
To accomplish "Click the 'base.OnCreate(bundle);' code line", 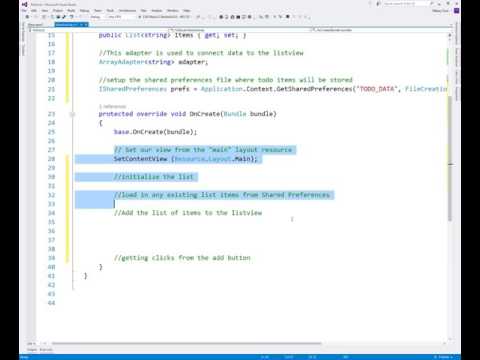I will click(155, 132).
